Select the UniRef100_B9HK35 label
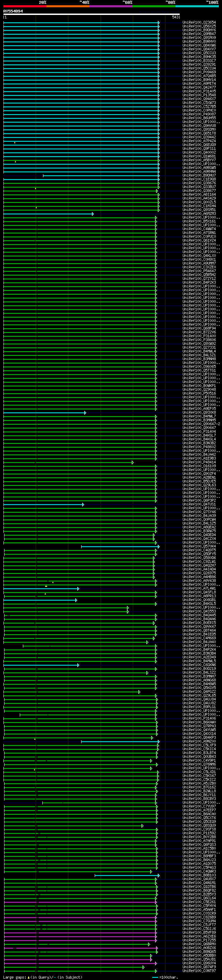 (x=199, y=57)
